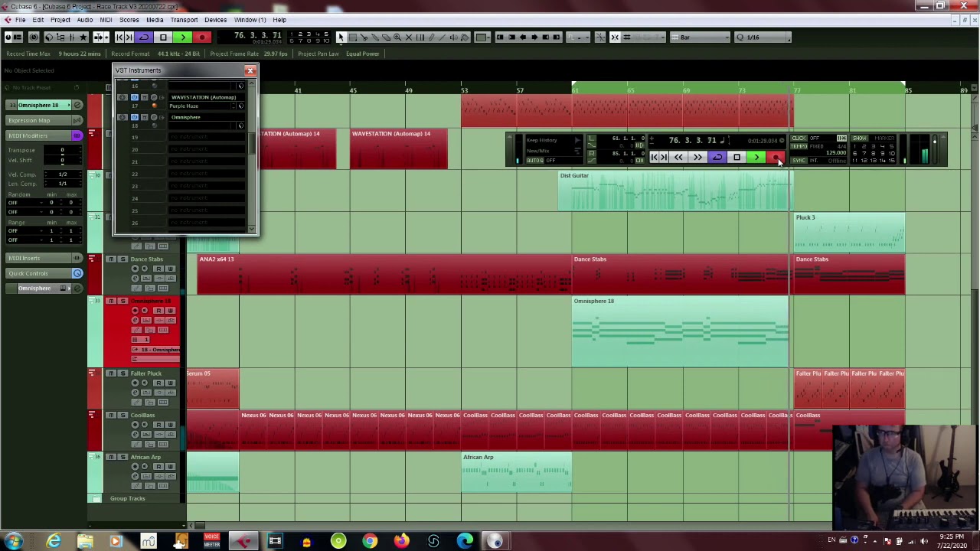
Task: Open the Bar grid type dropdown
Action: coord(700,37)
